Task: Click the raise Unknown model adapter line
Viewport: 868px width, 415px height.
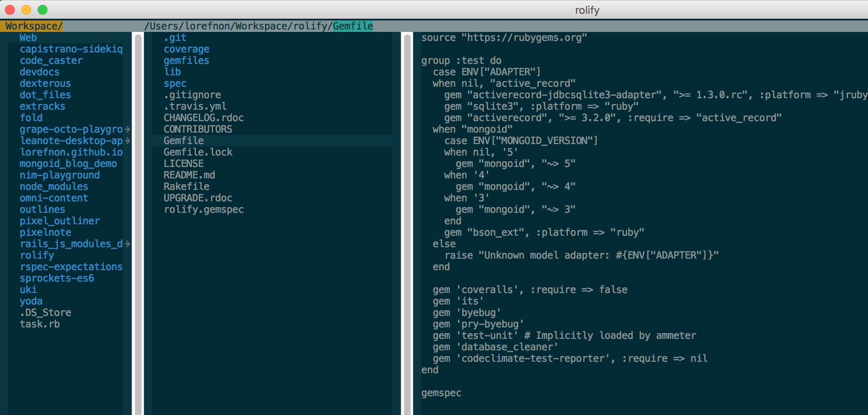Action: (582, 255)
